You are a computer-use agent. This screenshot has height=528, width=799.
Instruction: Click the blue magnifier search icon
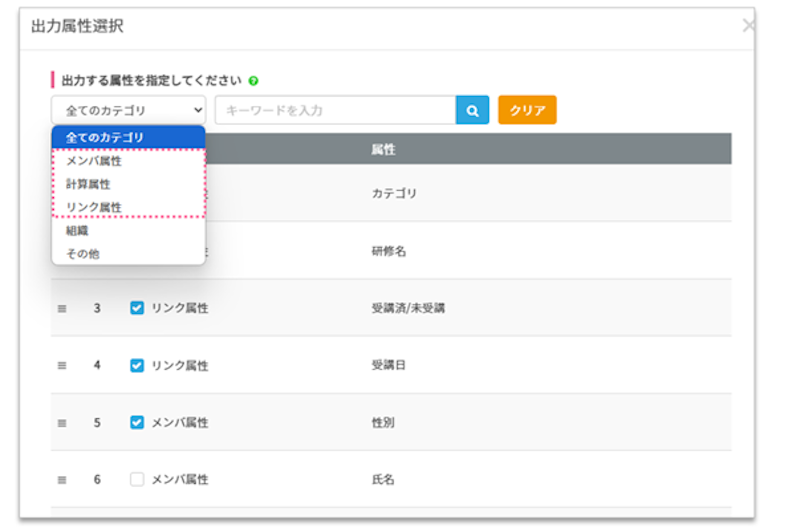pos(472,110)
